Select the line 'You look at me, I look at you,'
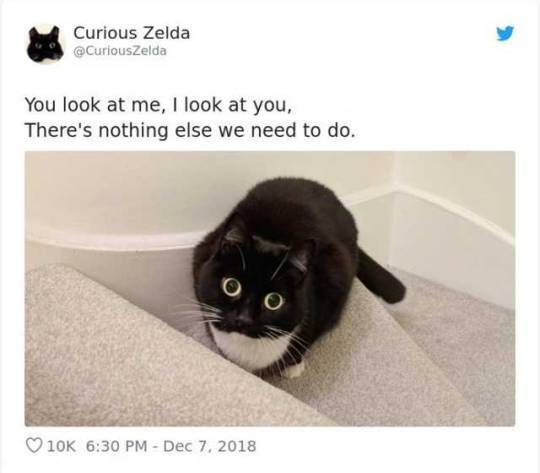Screen dimensions: 540x473 click(x=158, y=105)
